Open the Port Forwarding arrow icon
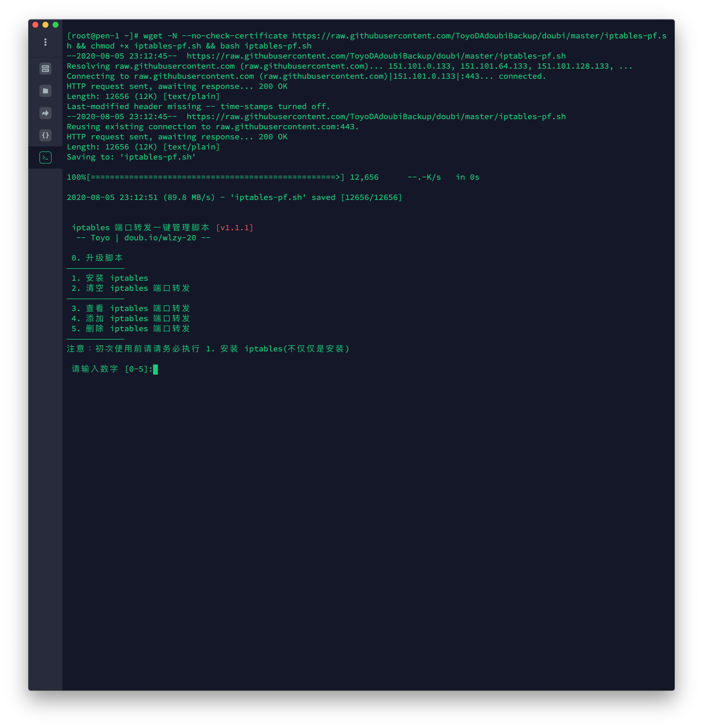The image size is (703, 728). [x=45, y=113]
